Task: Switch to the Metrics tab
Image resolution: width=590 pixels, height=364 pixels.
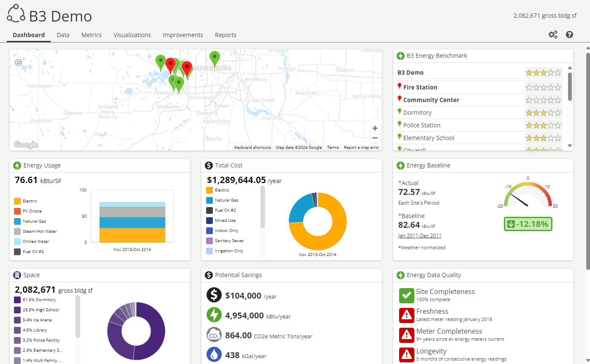Action: [92, 35]
